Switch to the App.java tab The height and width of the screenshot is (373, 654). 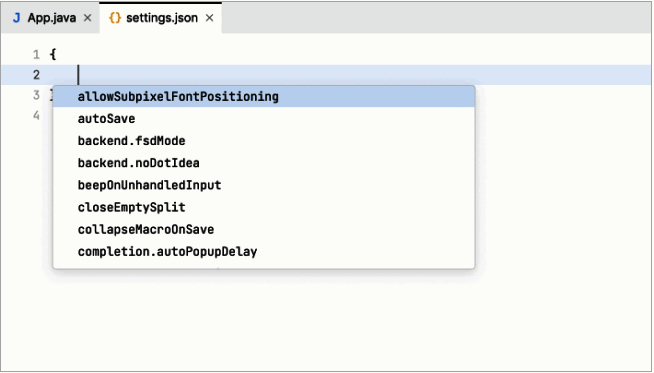(x=51, y=18)
